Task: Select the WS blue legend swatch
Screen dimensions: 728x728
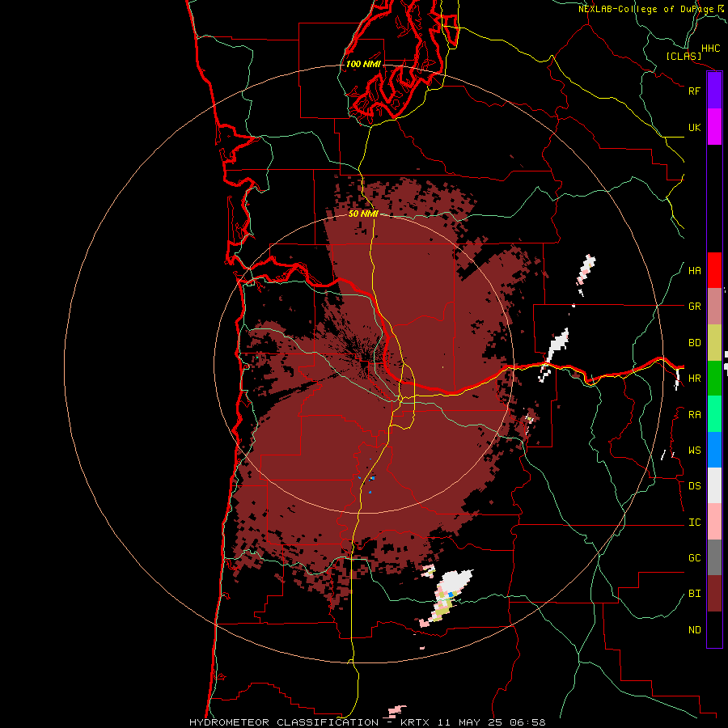Action: click(714, 450)
